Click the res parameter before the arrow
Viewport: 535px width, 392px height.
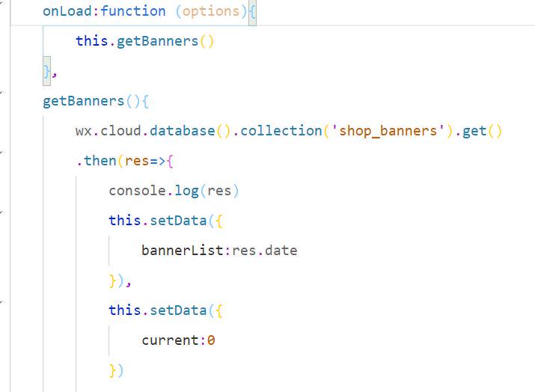[x=137, y=161]
